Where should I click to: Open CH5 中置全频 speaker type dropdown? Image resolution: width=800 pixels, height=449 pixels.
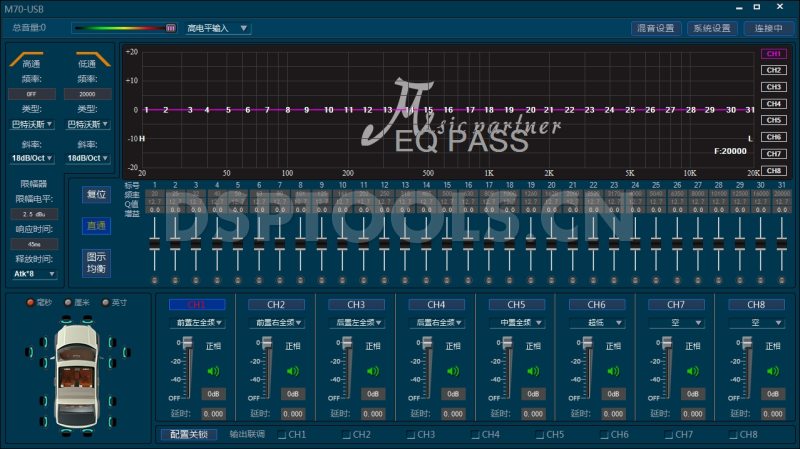point(516,322)
